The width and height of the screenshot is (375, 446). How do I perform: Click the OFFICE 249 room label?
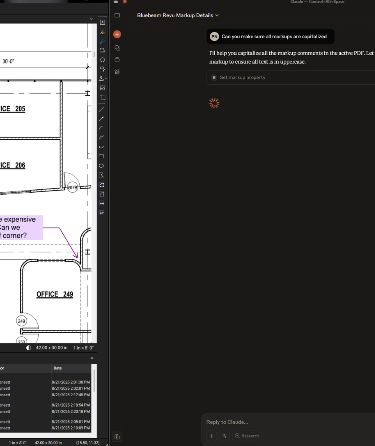(55, 294)
